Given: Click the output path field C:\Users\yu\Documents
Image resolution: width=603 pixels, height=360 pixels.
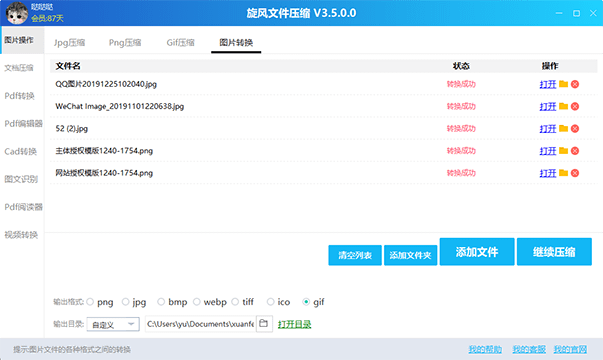Looking at the screenshot, I should [200, 324].
